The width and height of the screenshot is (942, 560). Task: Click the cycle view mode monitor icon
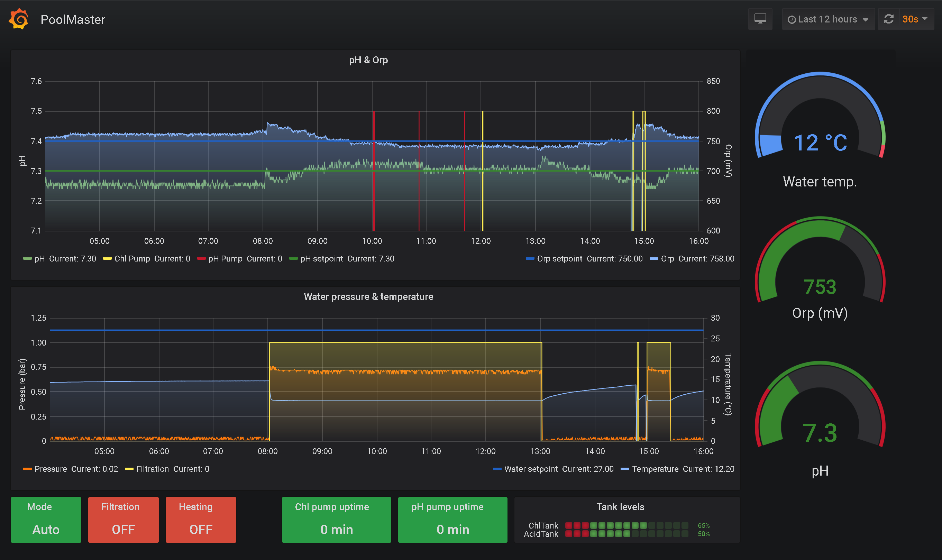760,19
